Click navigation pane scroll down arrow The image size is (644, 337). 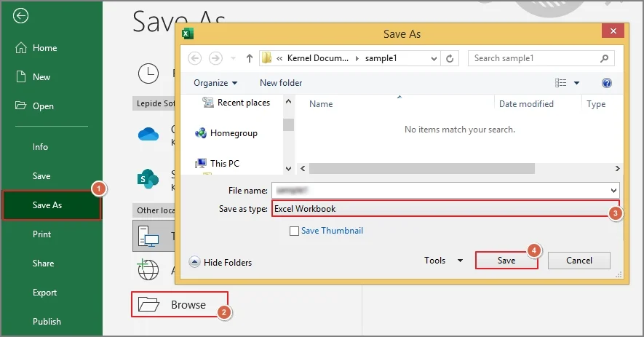(x=288, y=169)
